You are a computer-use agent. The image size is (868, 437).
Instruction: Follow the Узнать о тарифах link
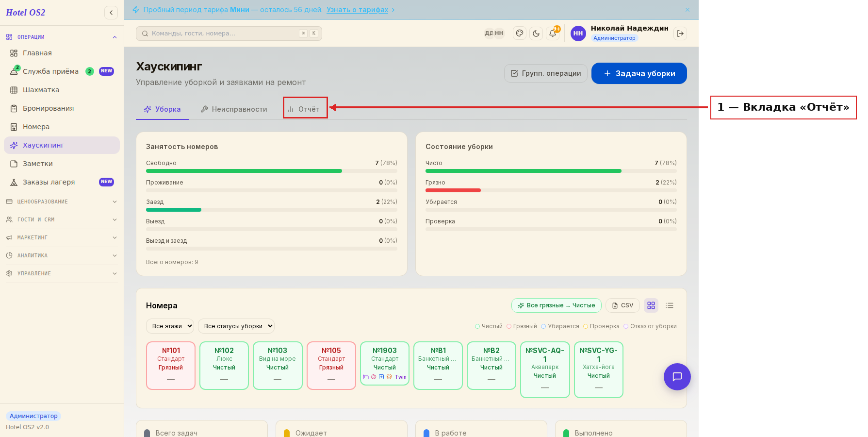click(x=357, y=10)
